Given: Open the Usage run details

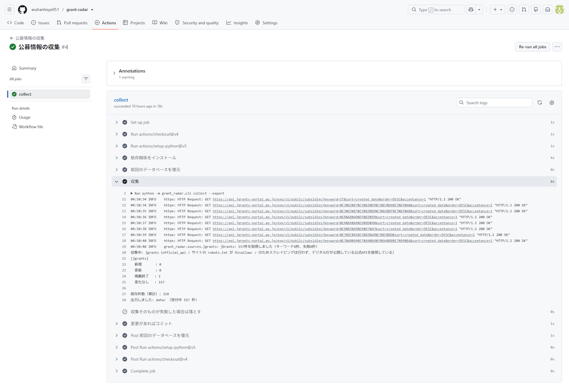Looking at the screenshot, I should point(49,117).
